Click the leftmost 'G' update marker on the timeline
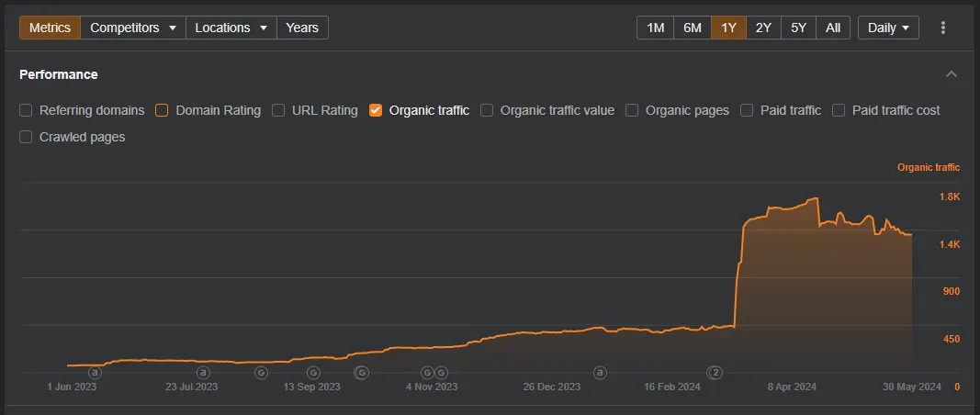Image resolution: width=980 pixels, height=415 pixels. tap(261, 373)
